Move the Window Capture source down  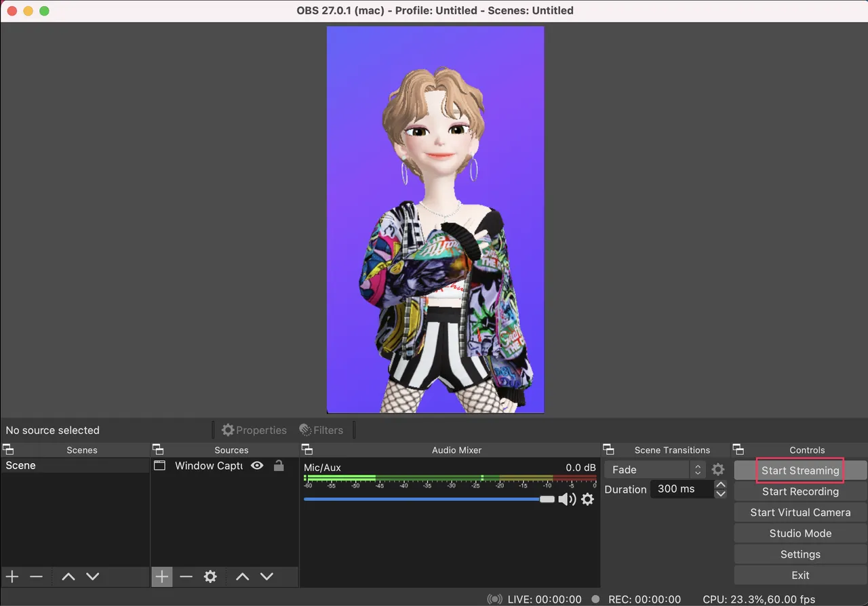click(267, 576)
